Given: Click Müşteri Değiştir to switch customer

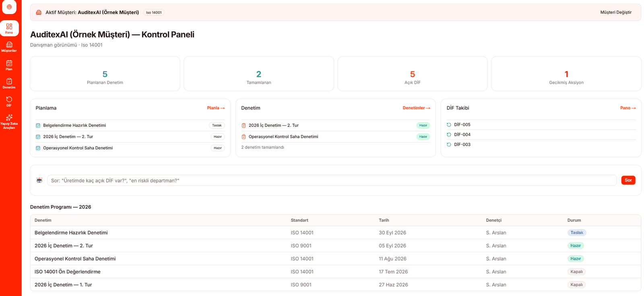Looking at the screenshot, I should pyautogui.click(x=616, y=12).
